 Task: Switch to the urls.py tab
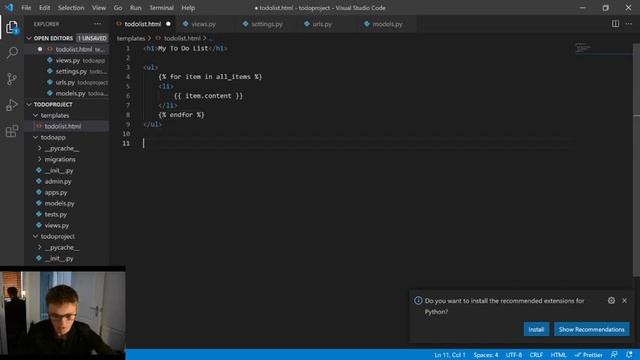[322, 24]
